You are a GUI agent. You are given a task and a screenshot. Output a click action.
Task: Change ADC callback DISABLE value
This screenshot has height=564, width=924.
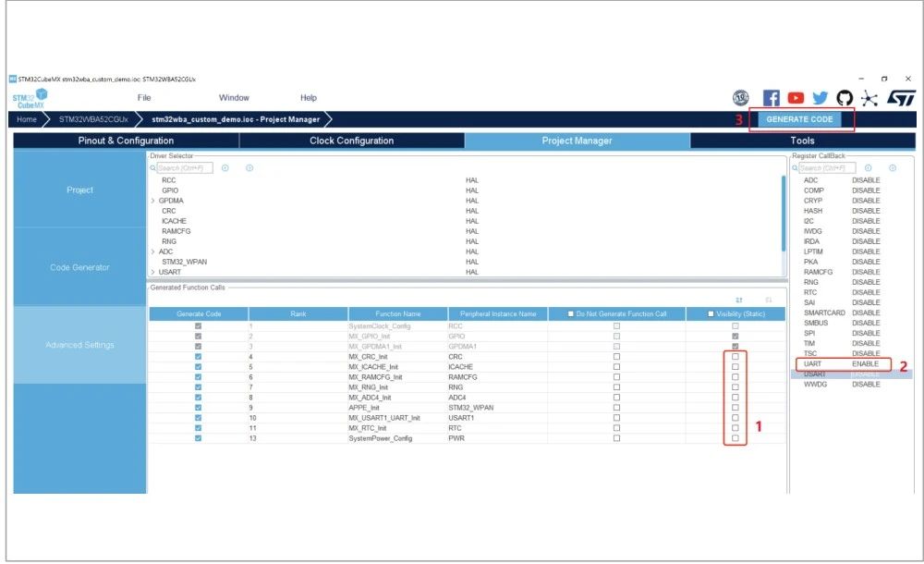click(866, 180)
